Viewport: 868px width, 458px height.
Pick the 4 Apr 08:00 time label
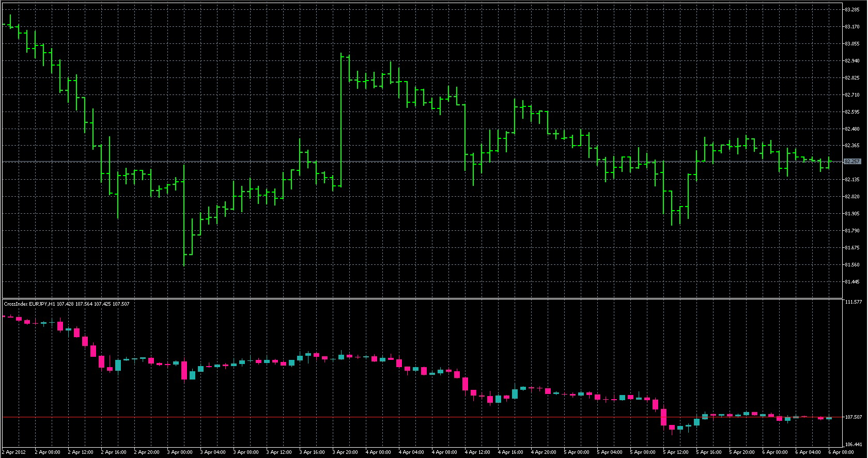click(x=444, y=452)
